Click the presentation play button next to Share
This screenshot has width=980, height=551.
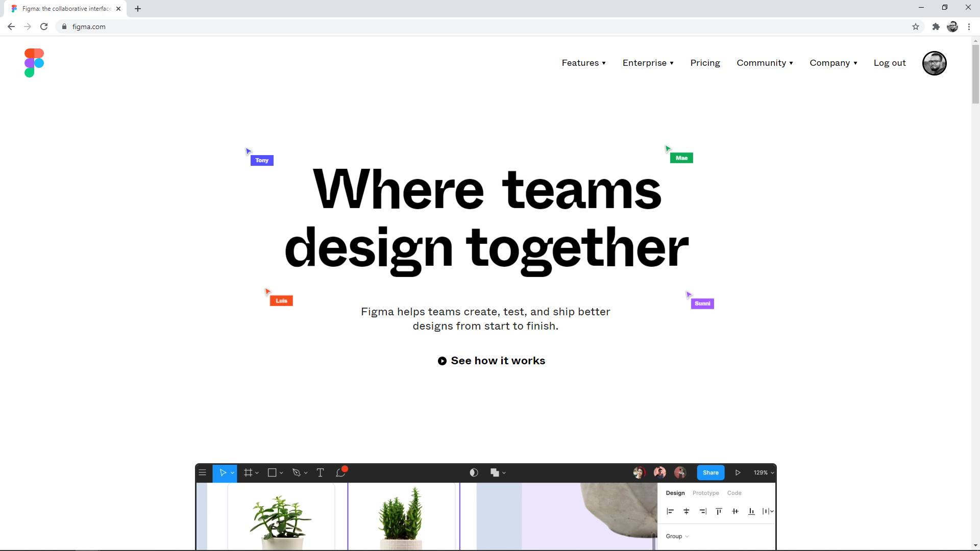coord(738,472)
